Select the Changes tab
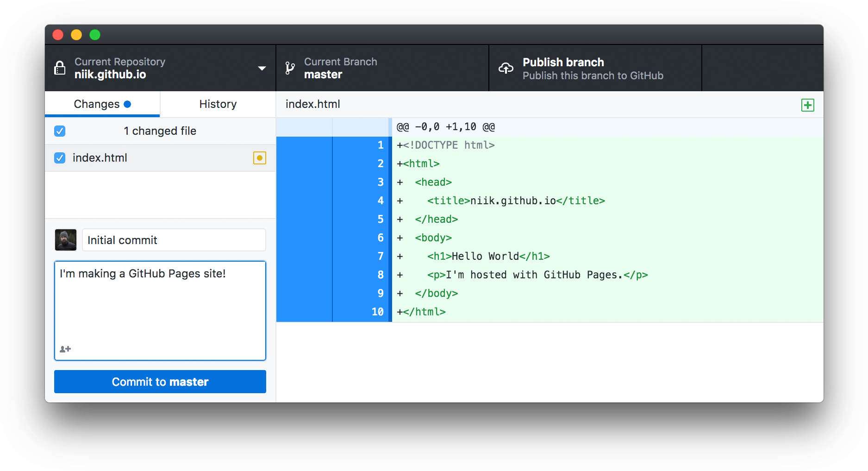 (x=97, y=104)
